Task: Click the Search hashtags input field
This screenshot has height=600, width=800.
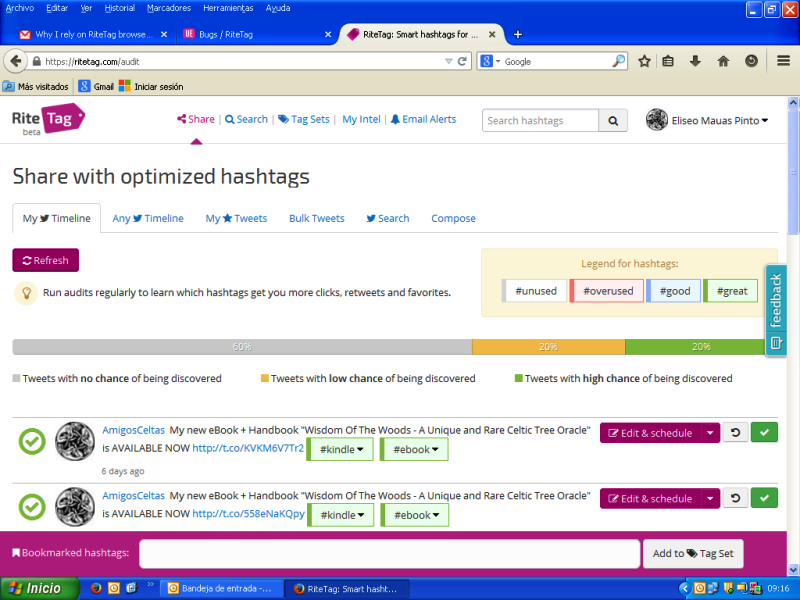Action: [x=540, y=121]
